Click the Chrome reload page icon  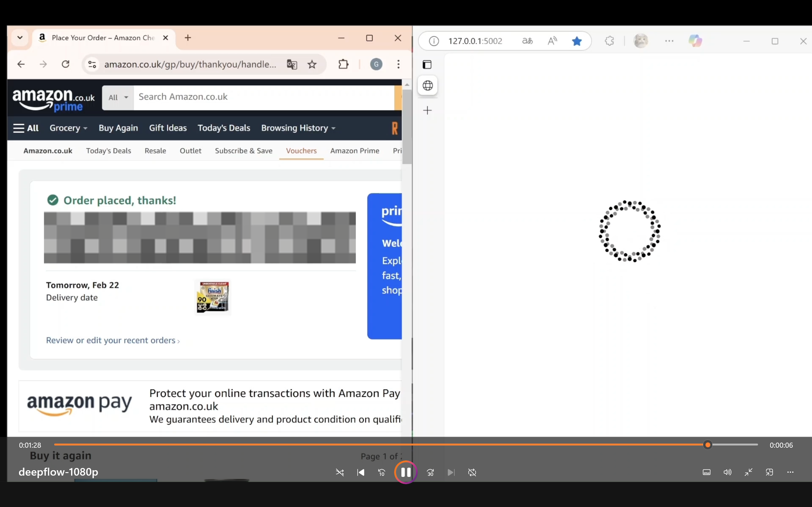click(66, 64)
